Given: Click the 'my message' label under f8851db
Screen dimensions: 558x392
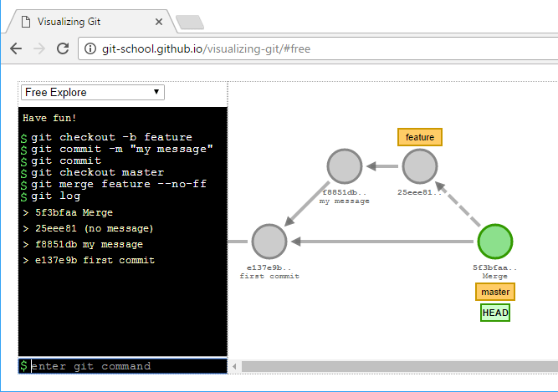Looking at the screenshot, I should coord(345,201).
